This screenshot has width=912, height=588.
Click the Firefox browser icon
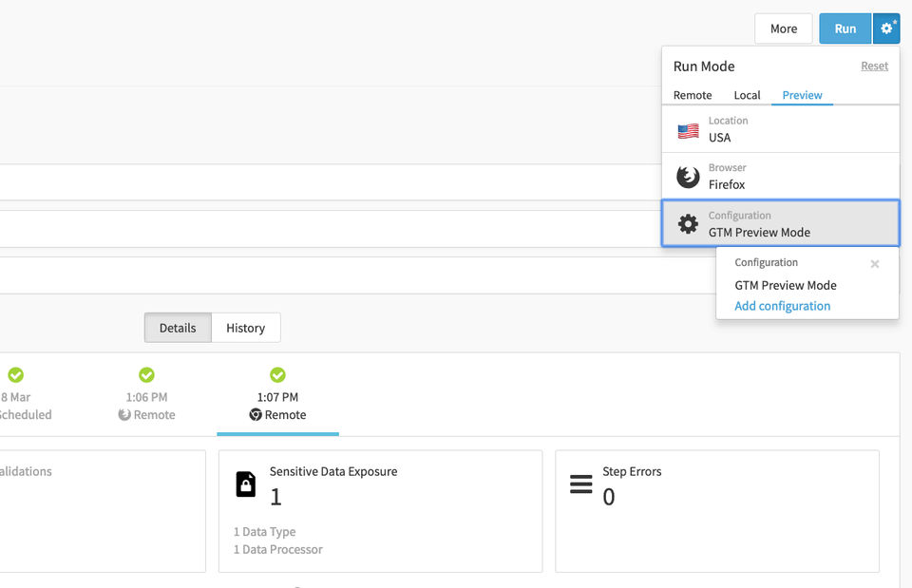coord(688,177)
